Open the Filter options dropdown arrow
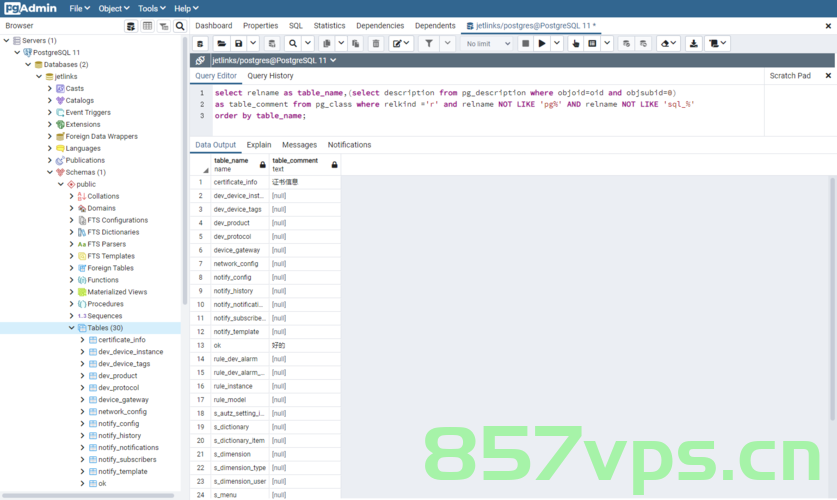Viewport: 837px width, 500px height. click(x=447, y=44)
